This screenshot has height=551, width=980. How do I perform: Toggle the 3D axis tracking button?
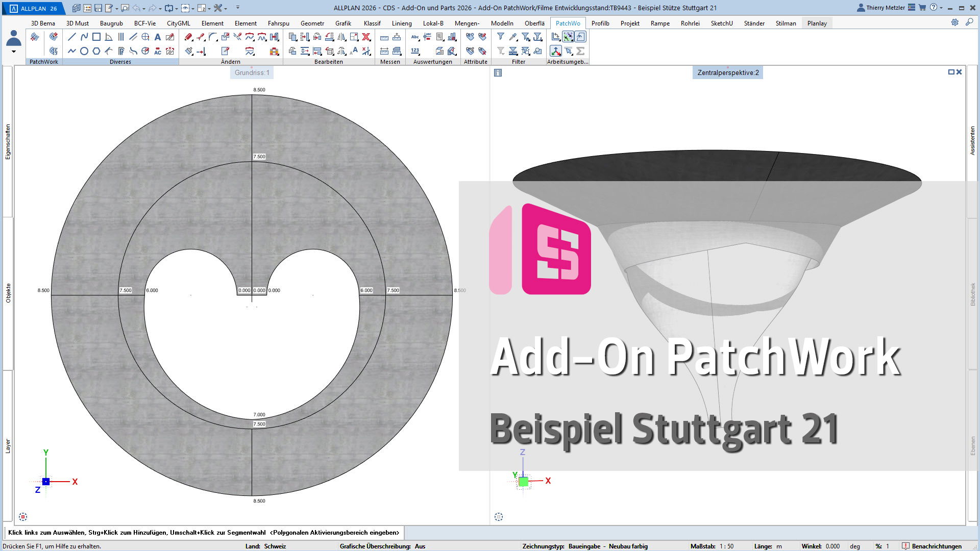pyautogui.click(x=556, y=51)
